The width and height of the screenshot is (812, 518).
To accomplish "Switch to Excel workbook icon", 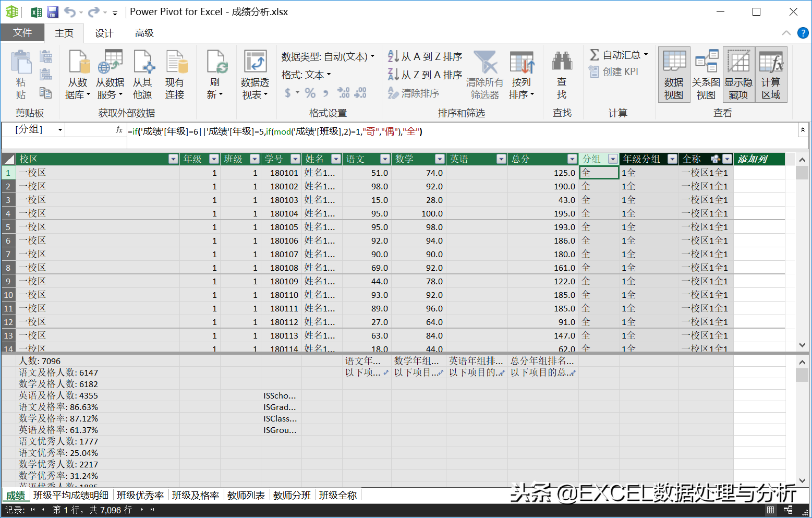I will pyautogui.click(x=37, y=12).
